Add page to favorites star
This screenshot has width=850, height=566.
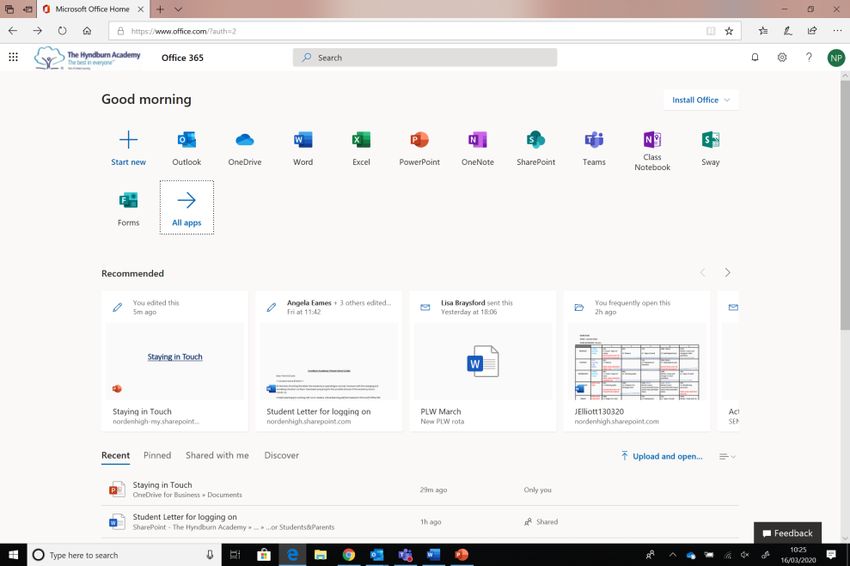pyautogui.click(x=729, y=31)
